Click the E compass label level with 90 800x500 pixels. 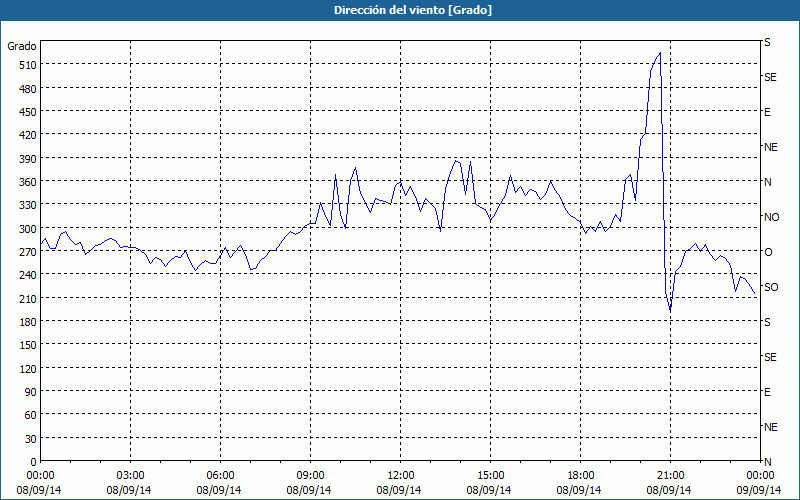tap(767, 392)
